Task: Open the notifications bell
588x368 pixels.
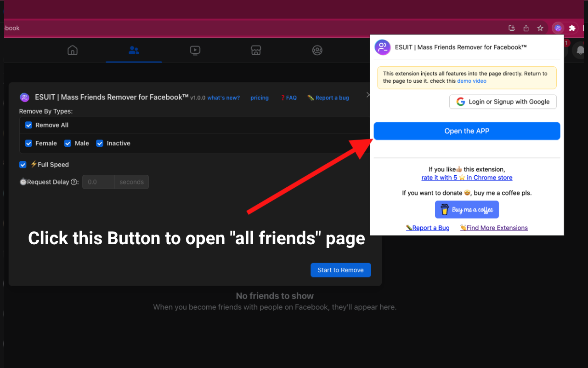Action: (580, 51)
